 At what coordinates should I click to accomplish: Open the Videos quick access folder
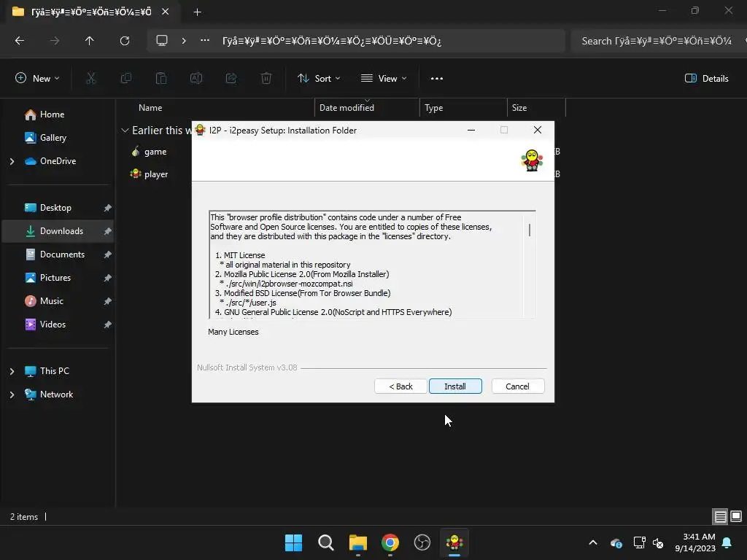53,324
